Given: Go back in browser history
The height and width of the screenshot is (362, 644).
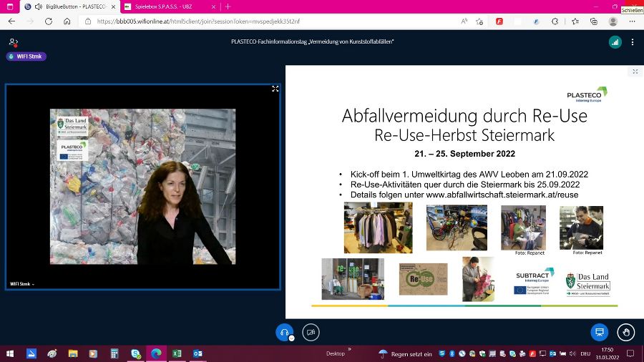Looking at the screenshot, I should (11, 21).
